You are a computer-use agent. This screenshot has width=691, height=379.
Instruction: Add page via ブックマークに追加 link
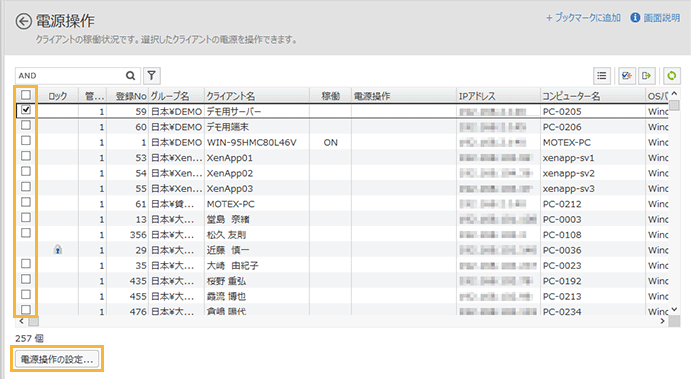(583, 18)
